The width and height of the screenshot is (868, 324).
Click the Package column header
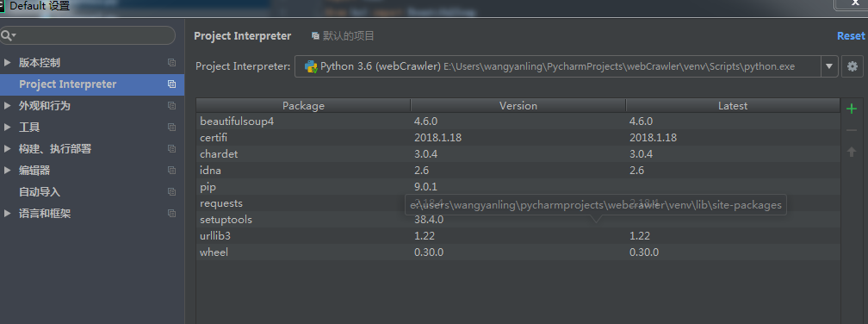point(303,106)
